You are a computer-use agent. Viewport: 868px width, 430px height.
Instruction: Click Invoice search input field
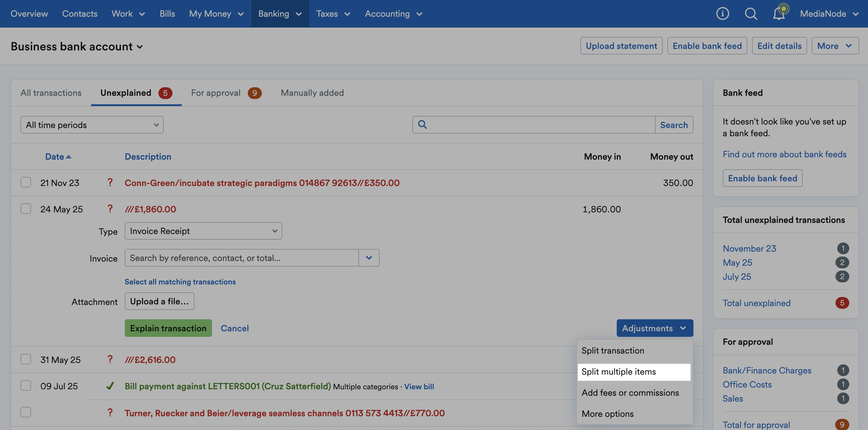point(242,258)
